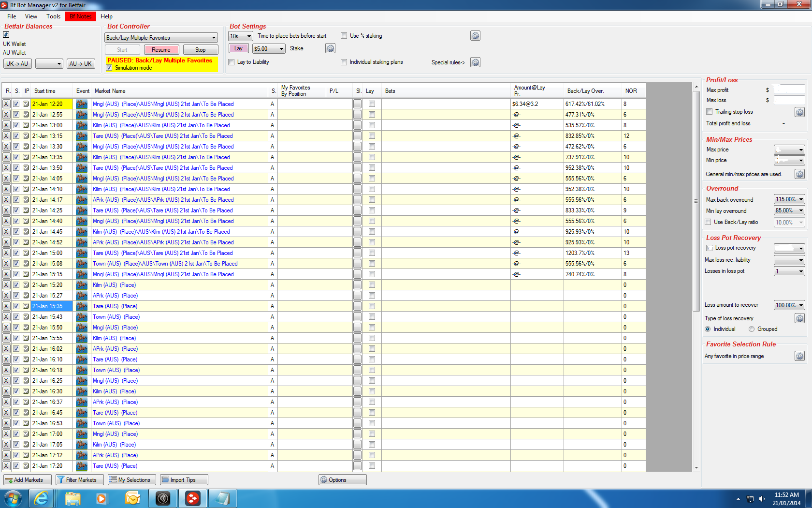The width and height of the screenshot is (812, 508).
Task: Open the Help menu
Action: [x=106, y=16]
